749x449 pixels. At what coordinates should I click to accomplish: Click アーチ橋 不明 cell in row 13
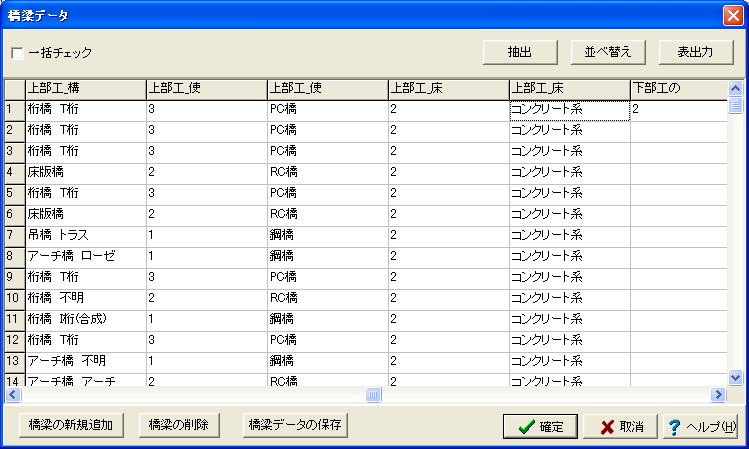[x=86, y=362]
